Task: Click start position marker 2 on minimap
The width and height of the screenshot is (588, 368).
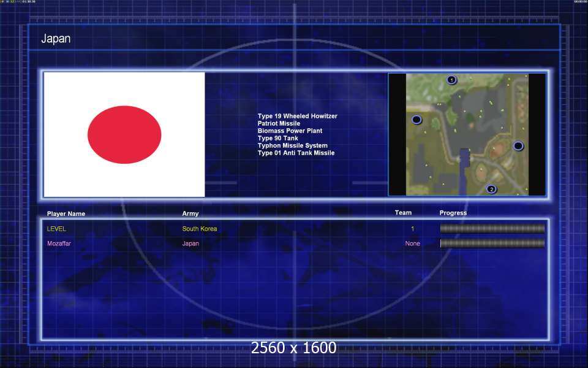Action: (491, 190)
